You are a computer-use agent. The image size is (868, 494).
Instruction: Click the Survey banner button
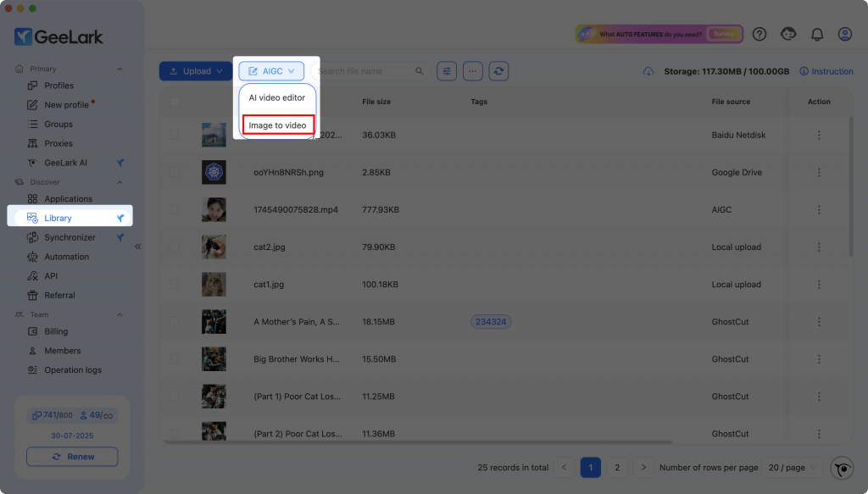723,34
